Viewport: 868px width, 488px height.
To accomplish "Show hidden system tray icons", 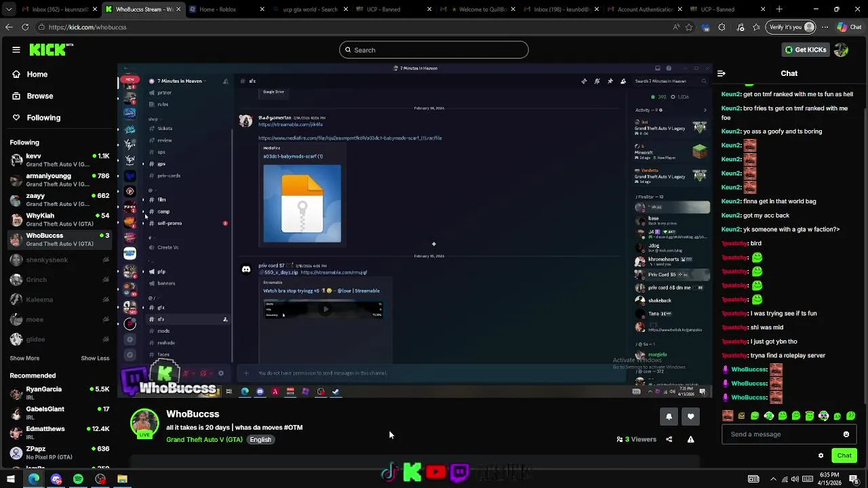I will (773, 479).
